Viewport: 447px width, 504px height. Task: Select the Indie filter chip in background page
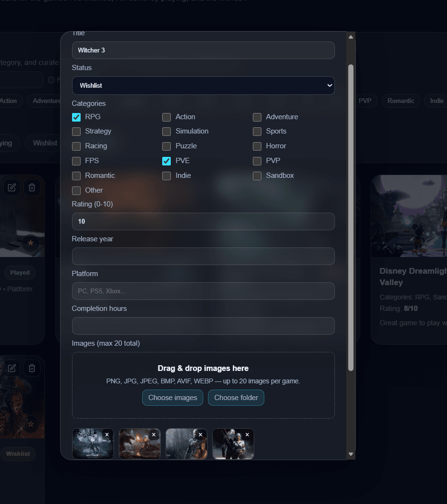point(437,101)
